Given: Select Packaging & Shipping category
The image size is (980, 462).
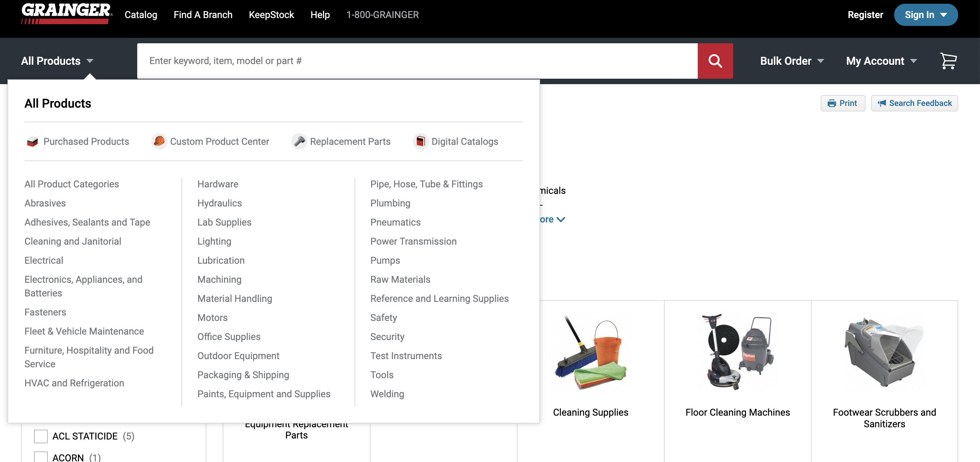Looking at the screenshot, I should coord(243,374).
